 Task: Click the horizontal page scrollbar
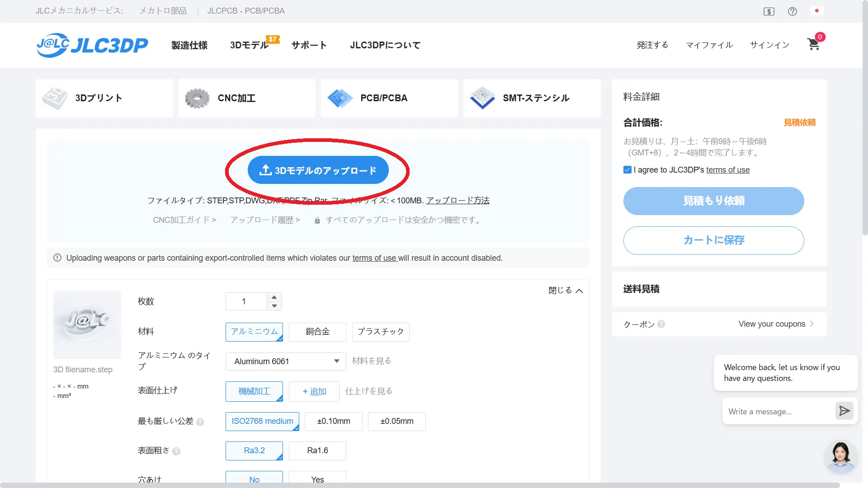click(x=420, y=485)
